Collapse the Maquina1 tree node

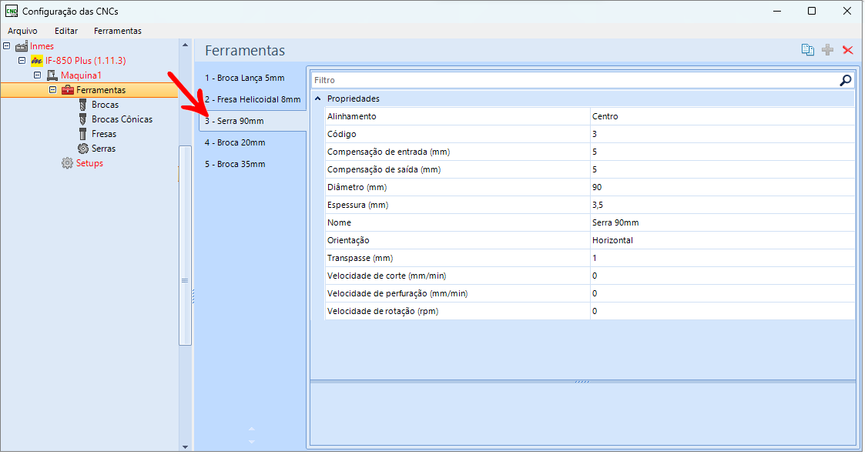pyautogui.click(x=37, y=75)
